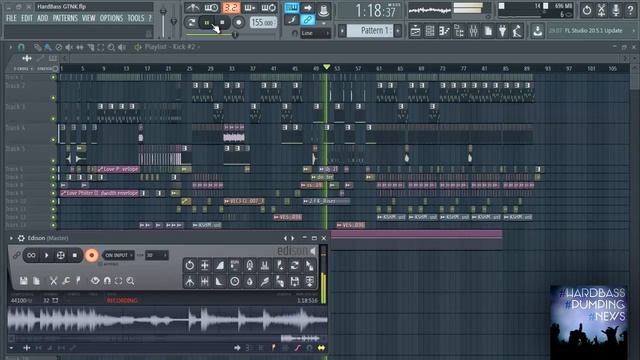Click Edison undo circular arrow tool
640x360 pixels.
pos(190,266)
